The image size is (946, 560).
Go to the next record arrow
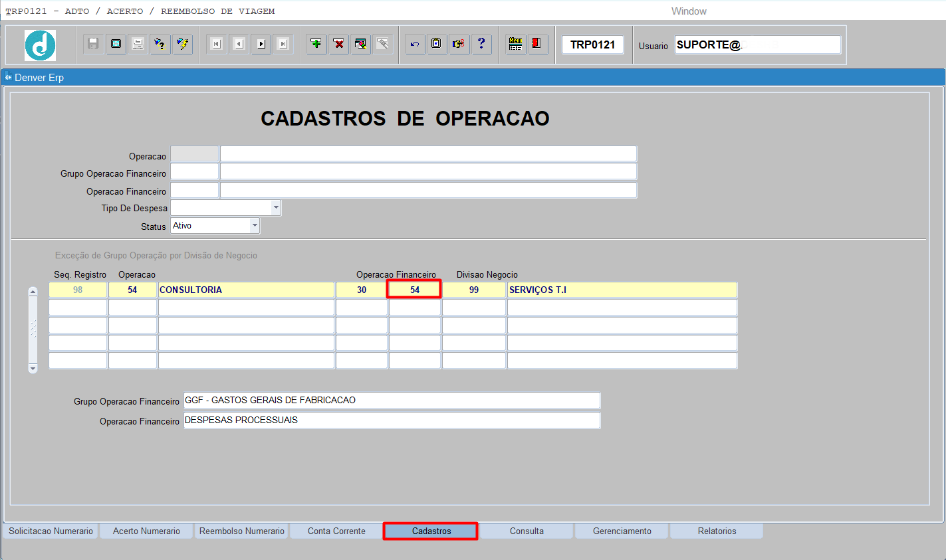(x=261, y=44)
